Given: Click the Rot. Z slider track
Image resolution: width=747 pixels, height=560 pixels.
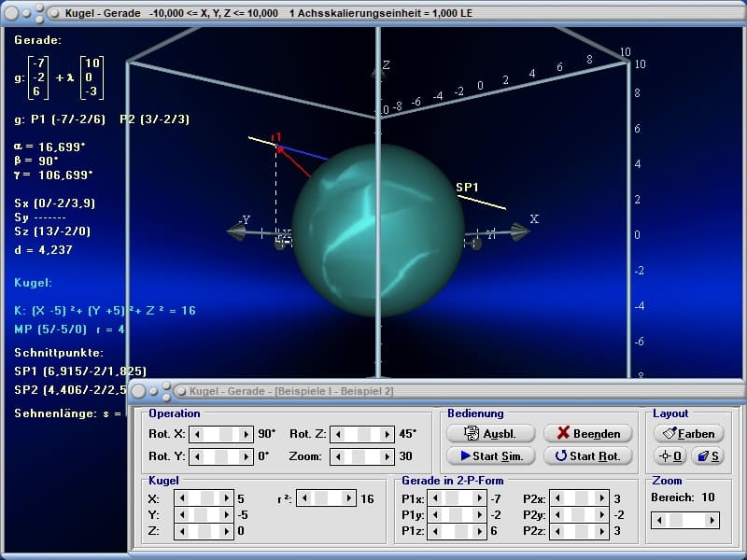Looking at the screenshot, I should coord(362,434).
